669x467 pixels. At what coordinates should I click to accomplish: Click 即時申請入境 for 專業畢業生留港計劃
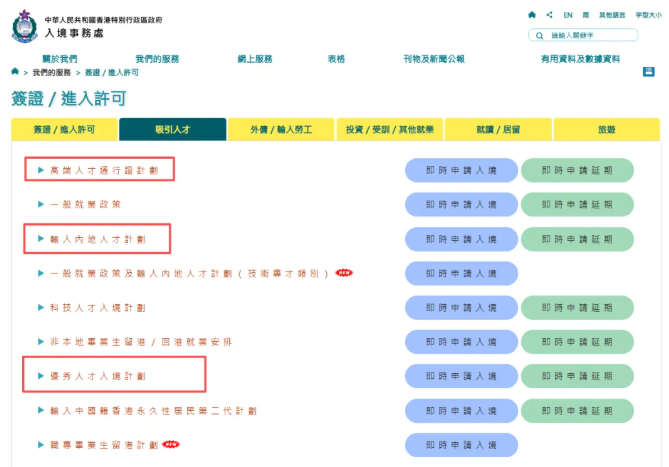(x=461, y=445)
